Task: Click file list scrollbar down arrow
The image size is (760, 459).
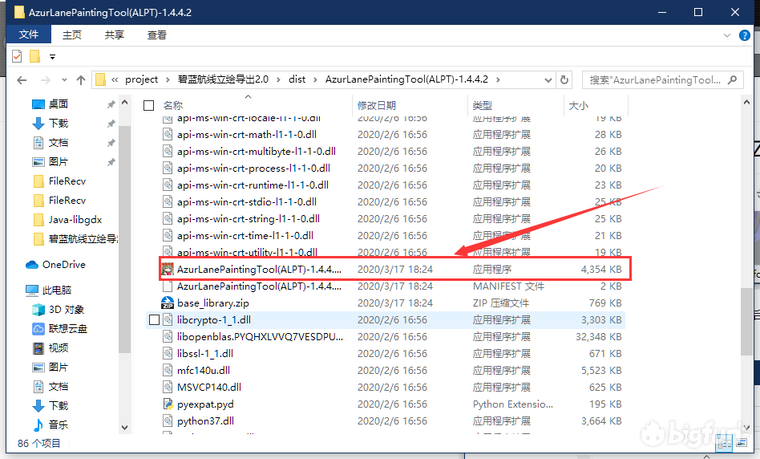Action: point(746,427)
